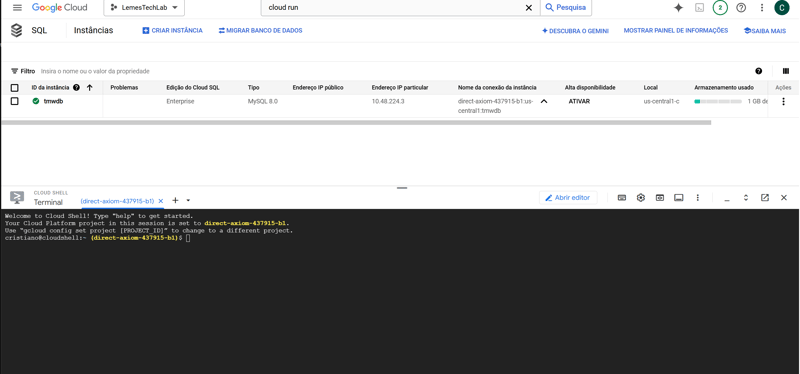Open the account avatar labeled C
800x374 pixels.
782,8
